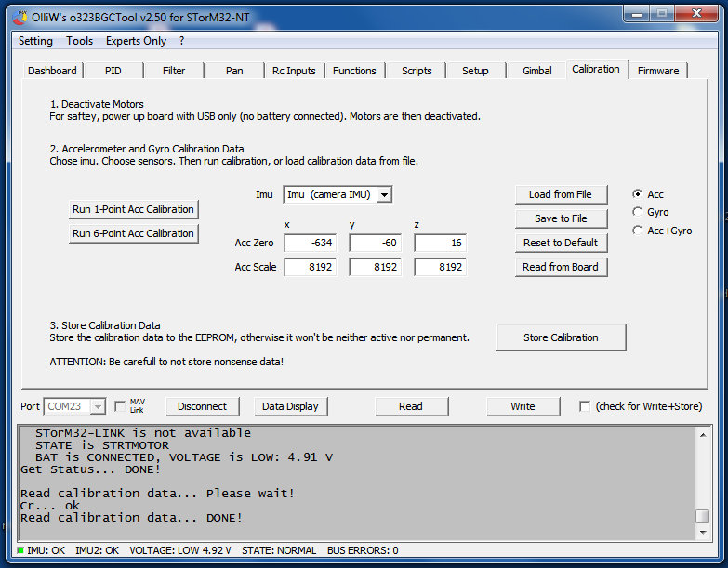
Task: Choose the Acc+Gyro radio option
Action: click(x=637, y=231)
